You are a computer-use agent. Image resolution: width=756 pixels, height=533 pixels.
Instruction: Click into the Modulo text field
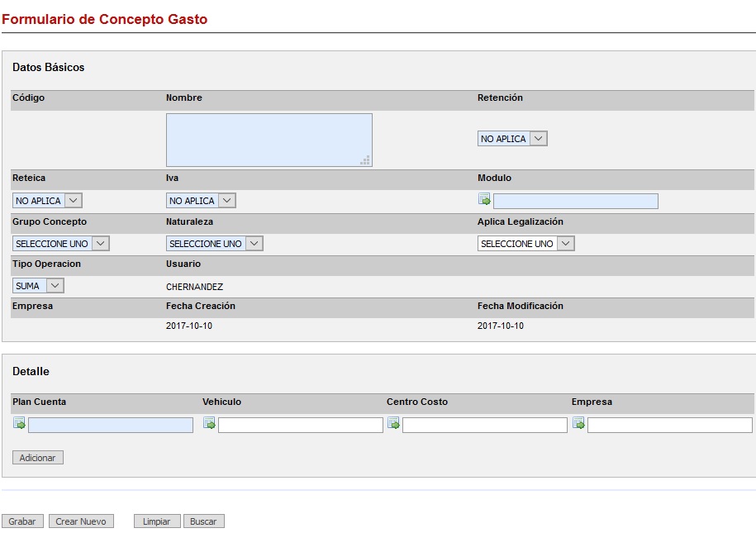(575, 201)
